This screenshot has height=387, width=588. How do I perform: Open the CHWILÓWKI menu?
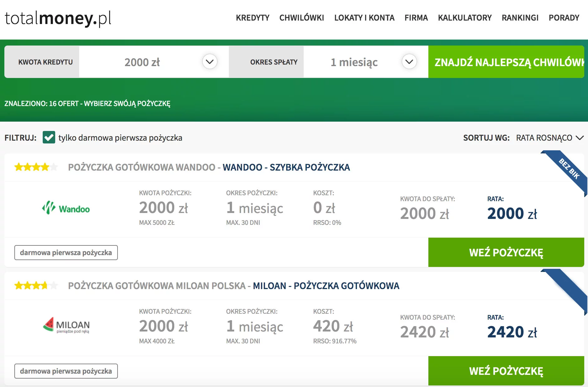[x=301, y=18]
